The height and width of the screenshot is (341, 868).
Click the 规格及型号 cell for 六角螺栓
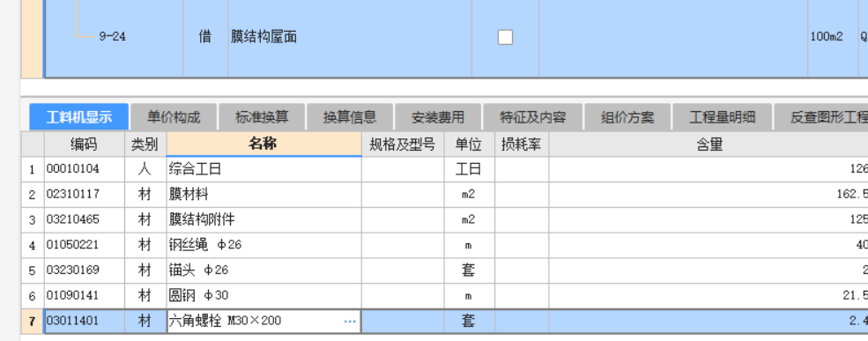tap(403, 321)
